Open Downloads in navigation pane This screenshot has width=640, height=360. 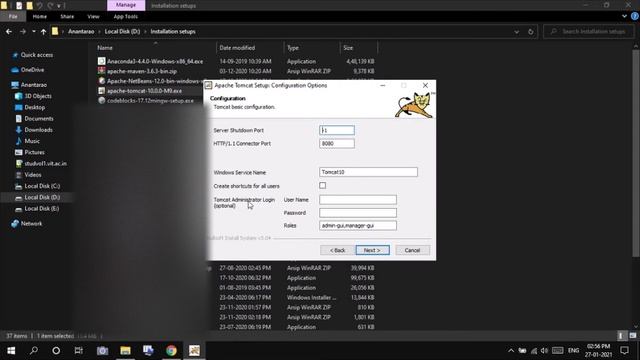pos(38,130)
